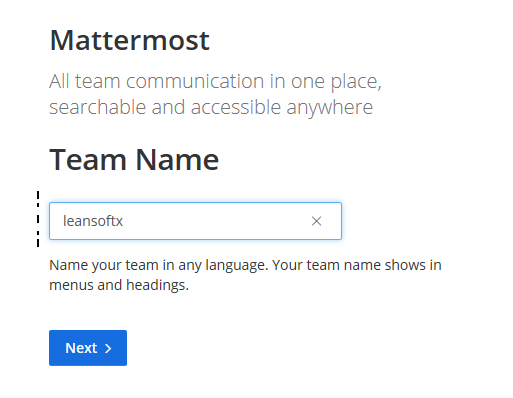Click the 'All team communication in one place' tagline
513x398 pixels.
click(215, 82)
